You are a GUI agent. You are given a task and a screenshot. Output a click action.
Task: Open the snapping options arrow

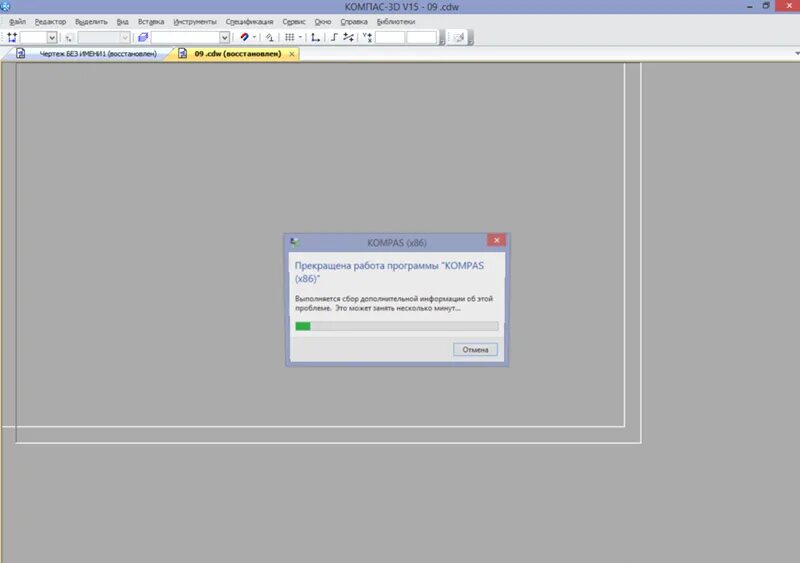tap(254, 37)
